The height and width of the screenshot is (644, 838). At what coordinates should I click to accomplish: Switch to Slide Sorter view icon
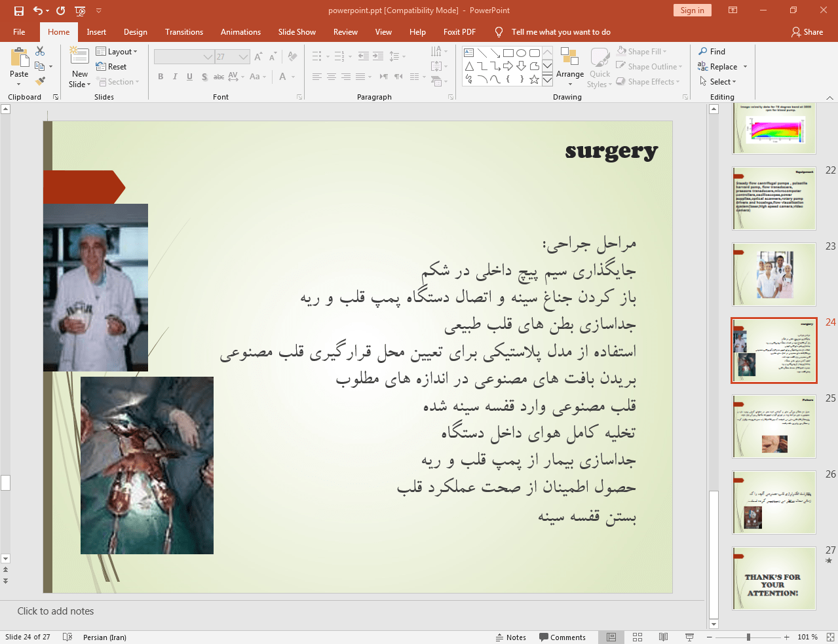tap(638, 637)
